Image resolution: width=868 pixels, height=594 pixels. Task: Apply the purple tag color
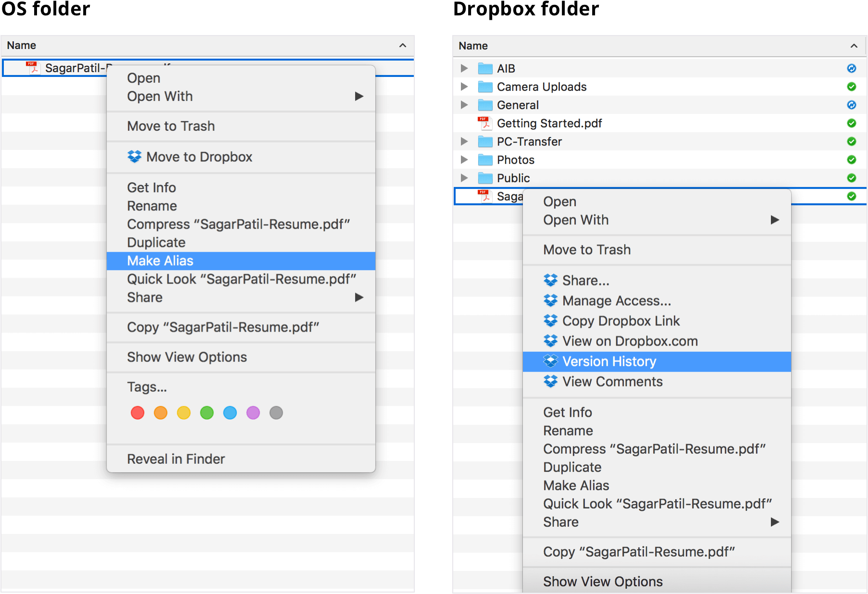pos(253,413)
